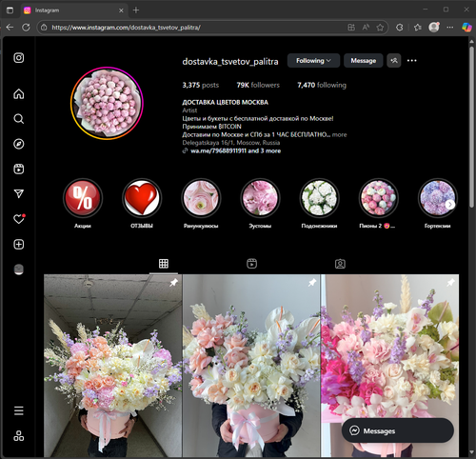Click the Instagram logo in sidebar

point(19,58)
